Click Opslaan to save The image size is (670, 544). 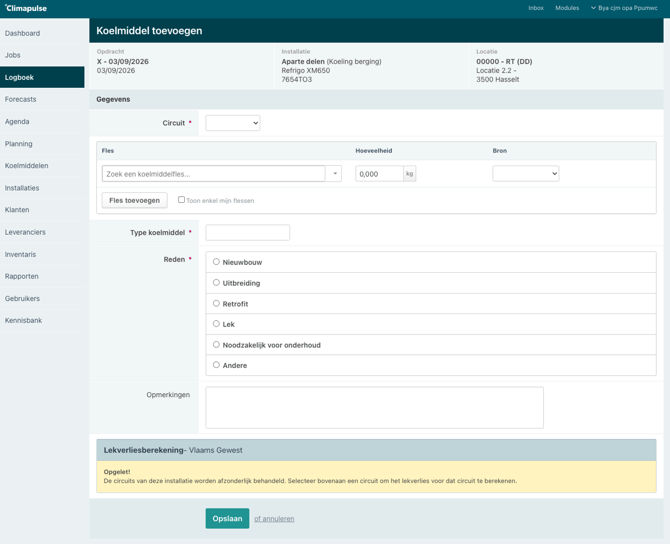pos(227,518)
